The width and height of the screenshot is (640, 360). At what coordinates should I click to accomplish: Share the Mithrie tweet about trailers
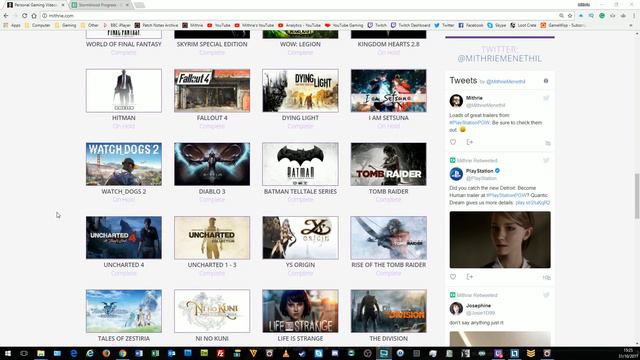[x=470, y=142]
